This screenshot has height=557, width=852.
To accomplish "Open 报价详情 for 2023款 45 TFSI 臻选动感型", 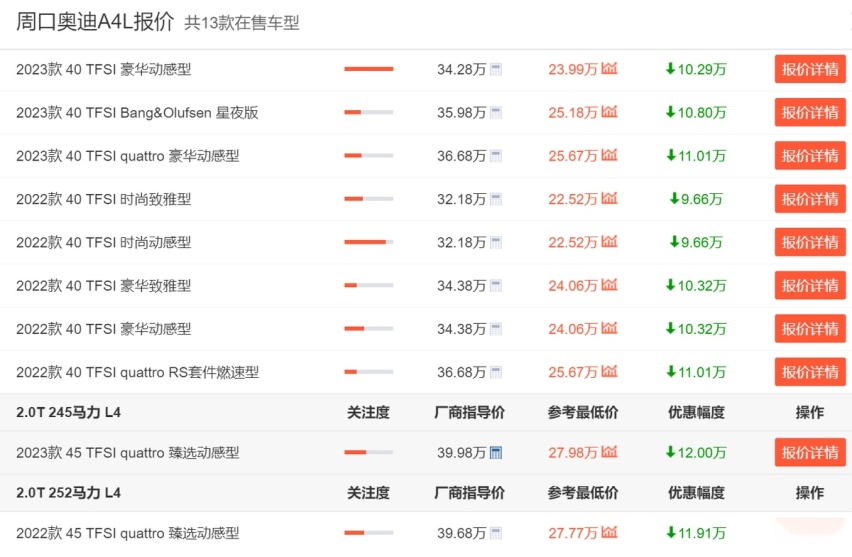I will click(x=810, y=452).
